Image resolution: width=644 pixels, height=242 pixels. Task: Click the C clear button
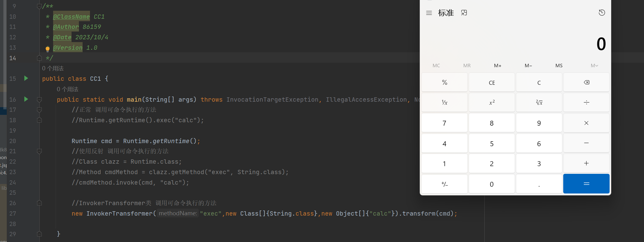click(539, 82)
